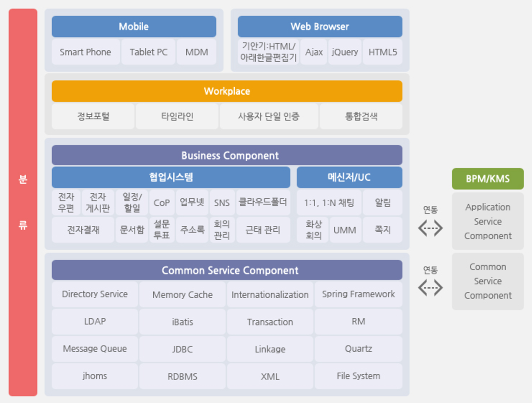Viewport: 532px width, 403px height.
Task: Click the 화상회의 box
Action: (313, 230)
